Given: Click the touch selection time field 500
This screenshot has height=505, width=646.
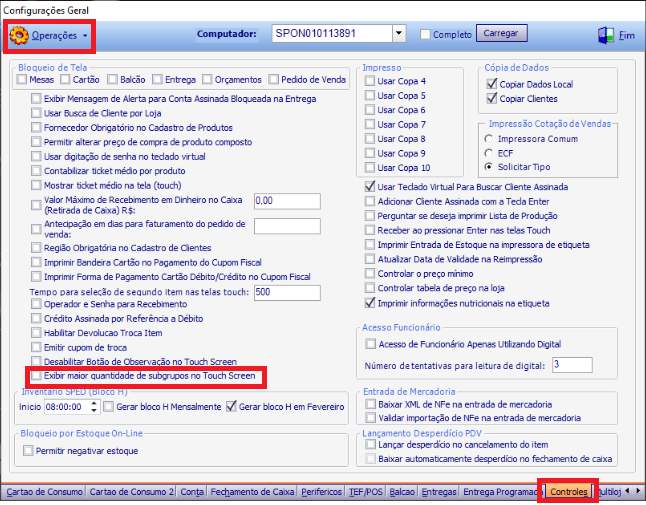Looking at the screenshot, I should click(x=287, y=292).
